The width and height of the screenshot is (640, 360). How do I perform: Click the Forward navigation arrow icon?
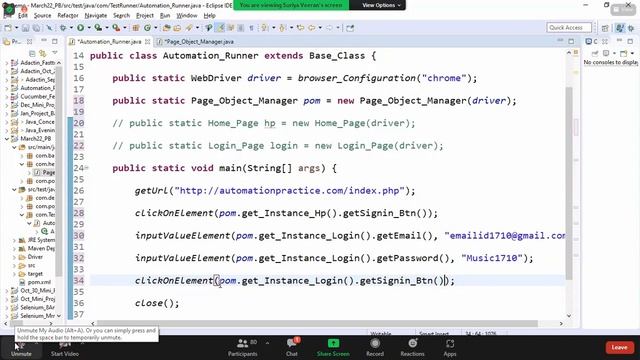click(x=329, y=28)
